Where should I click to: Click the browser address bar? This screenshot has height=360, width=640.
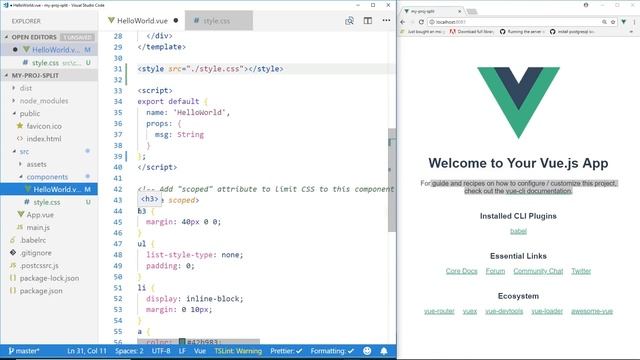click(514, 22)
